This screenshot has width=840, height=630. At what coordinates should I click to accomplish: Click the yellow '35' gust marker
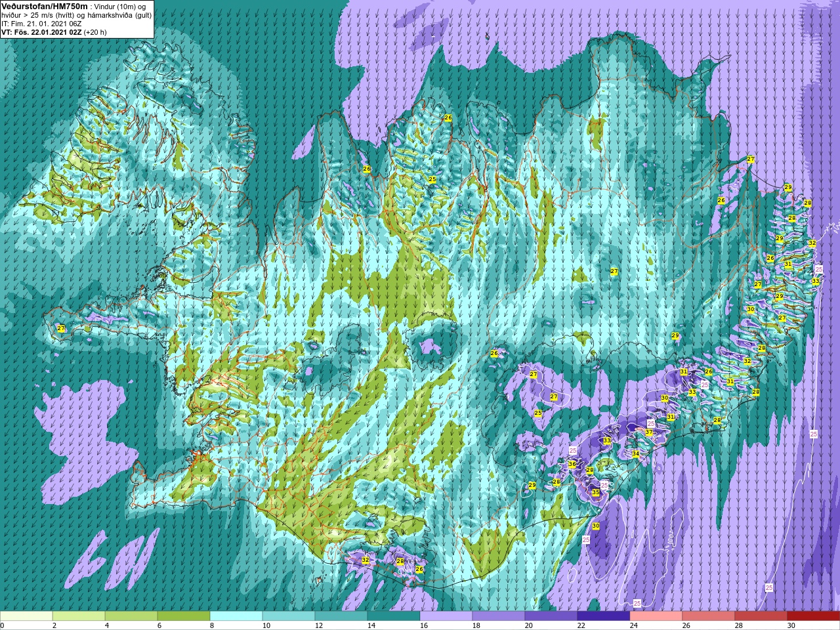(x=596, y=492)
